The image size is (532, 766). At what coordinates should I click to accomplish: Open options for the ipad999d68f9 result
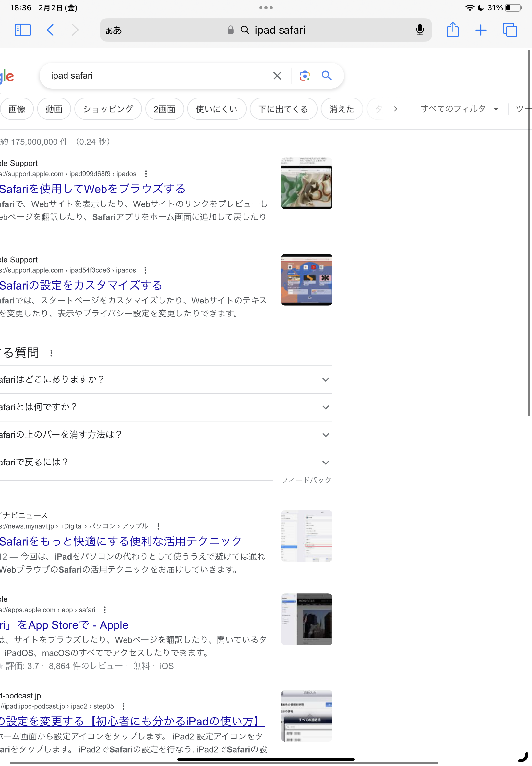pos(146,174)
